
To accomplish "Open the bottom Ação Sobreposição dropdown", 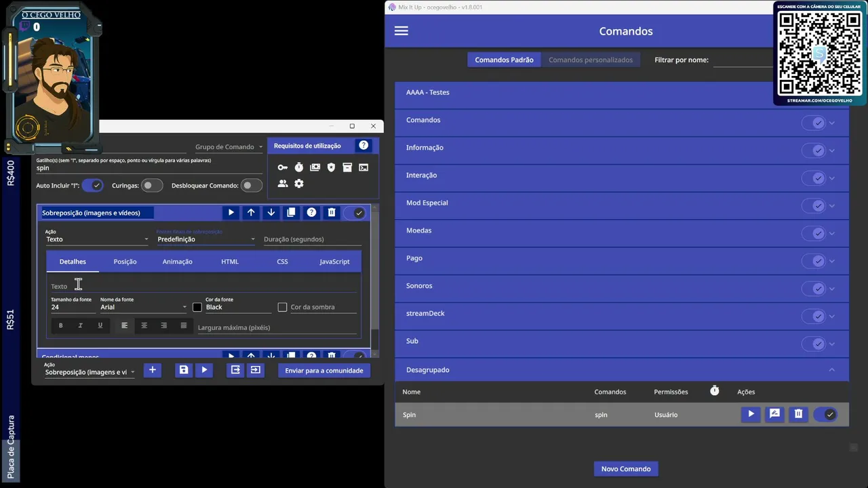I will (90, 372).
